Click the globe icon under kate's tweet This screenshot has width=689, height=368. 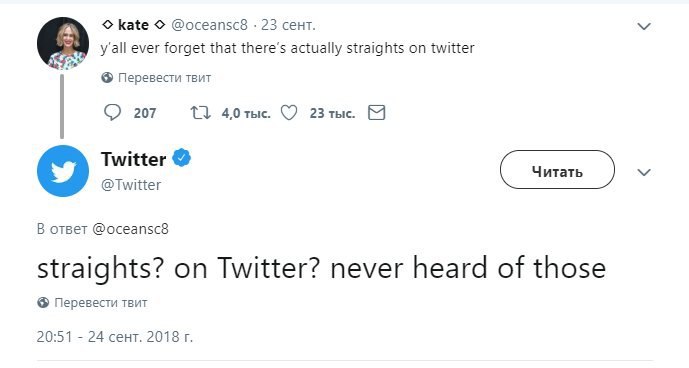(x=107, y=78)
